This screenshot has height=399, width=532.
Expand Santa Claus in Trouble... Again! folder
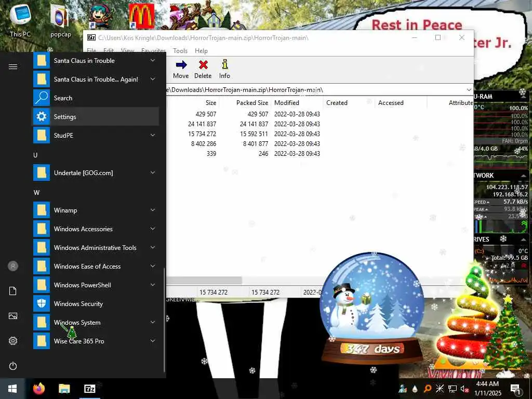(x=153, y=79)
